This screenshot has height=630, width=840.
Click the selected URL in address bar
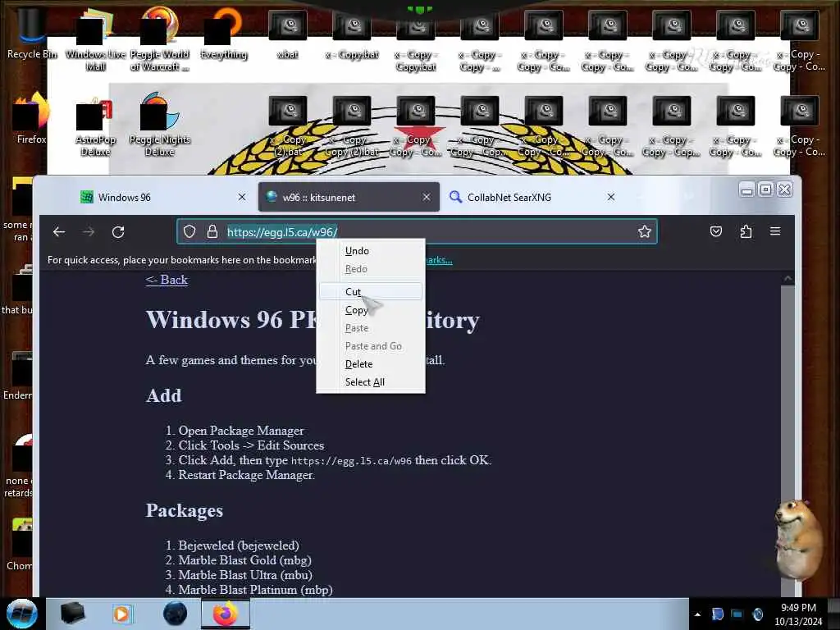(282, 232)
